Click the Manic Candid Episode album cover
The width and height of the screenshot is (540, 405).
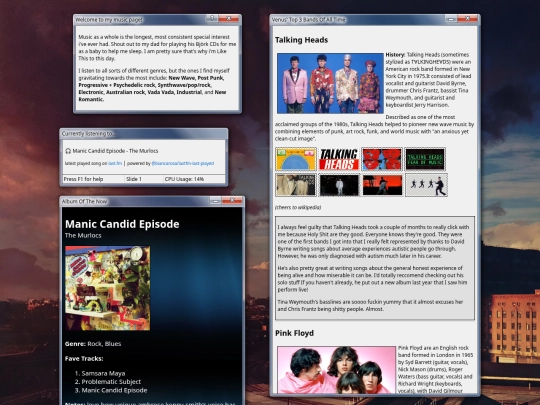point(107,288)
